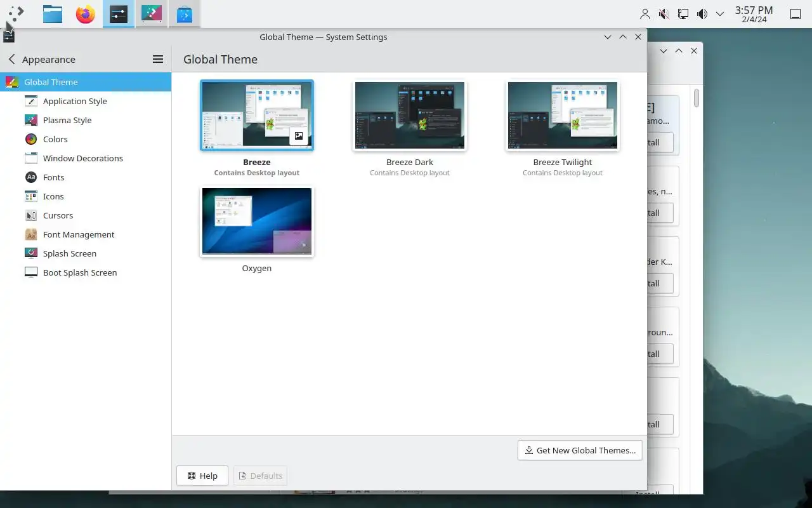Open Font Management

(x=86, y=234)
